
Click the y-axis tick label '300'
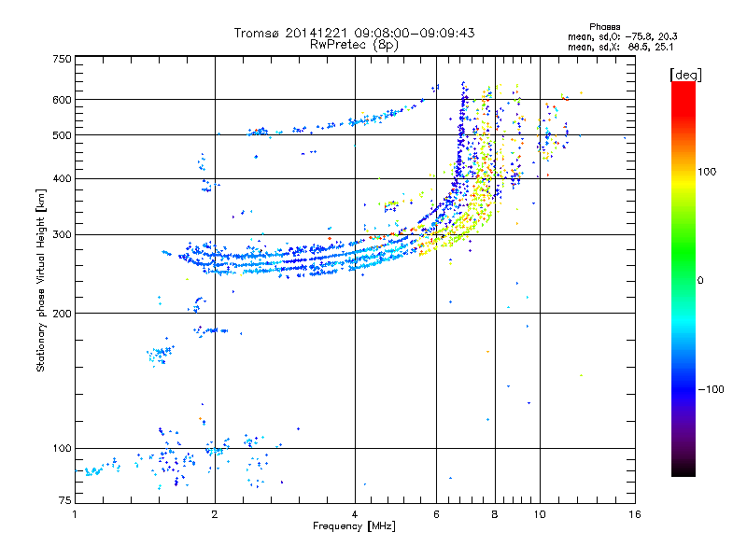63,235
